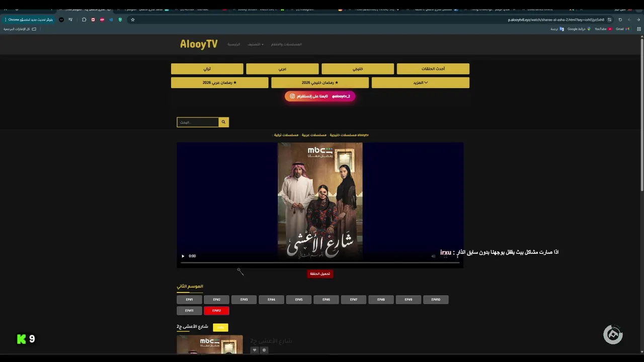Screen dimensions: 644x362
Task: Click the yellow info badge beside series title
Action: (x=220, y=327)
